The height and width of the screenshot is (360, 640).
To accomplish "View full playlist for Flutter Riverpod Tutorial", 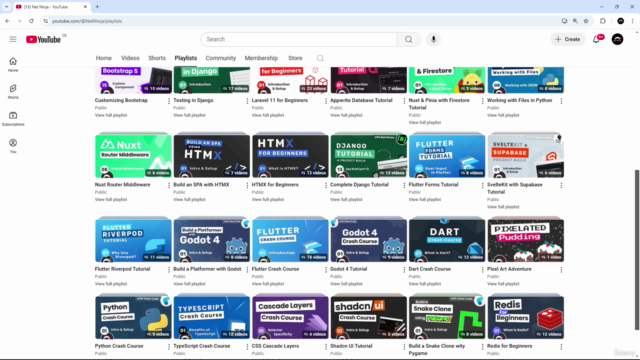I will 111,284.
